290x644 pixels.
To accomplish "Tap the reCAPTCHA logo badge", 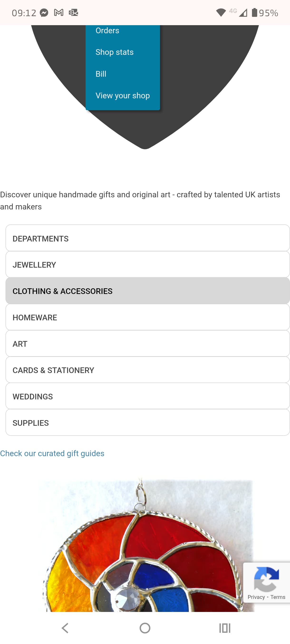I will [266, 578].
